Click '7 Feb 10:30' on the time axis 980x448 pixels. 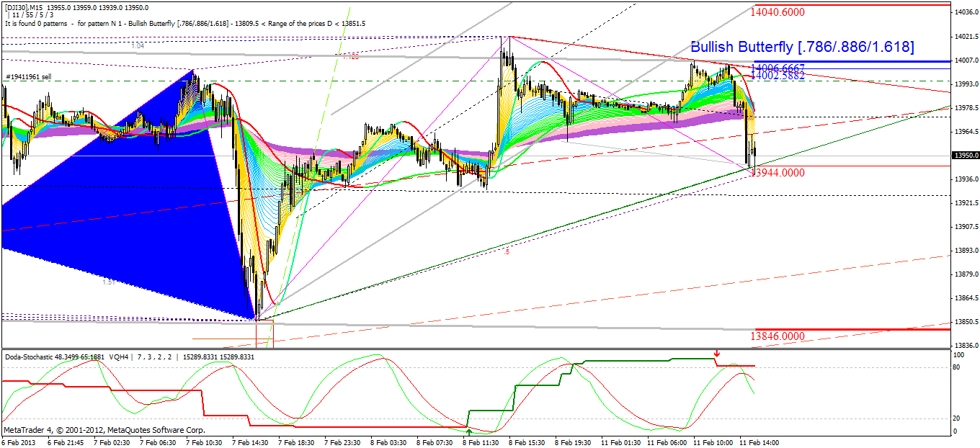coord(205,442)
